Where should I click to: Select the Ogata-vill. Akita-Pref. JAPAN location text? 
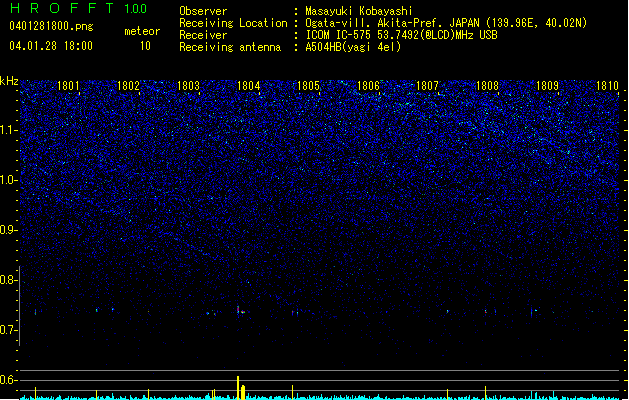pos(446,23)
